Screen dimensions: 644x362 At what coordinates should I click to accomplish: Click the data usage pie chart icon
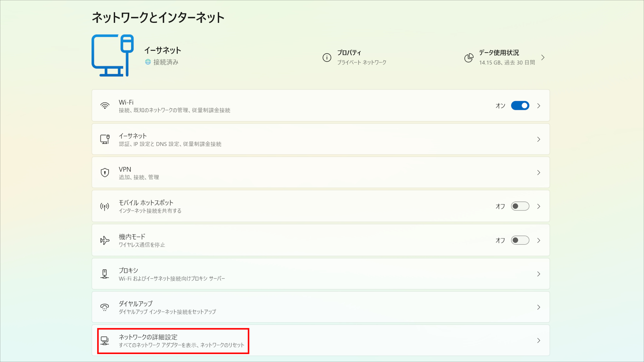tap(469, 58)
